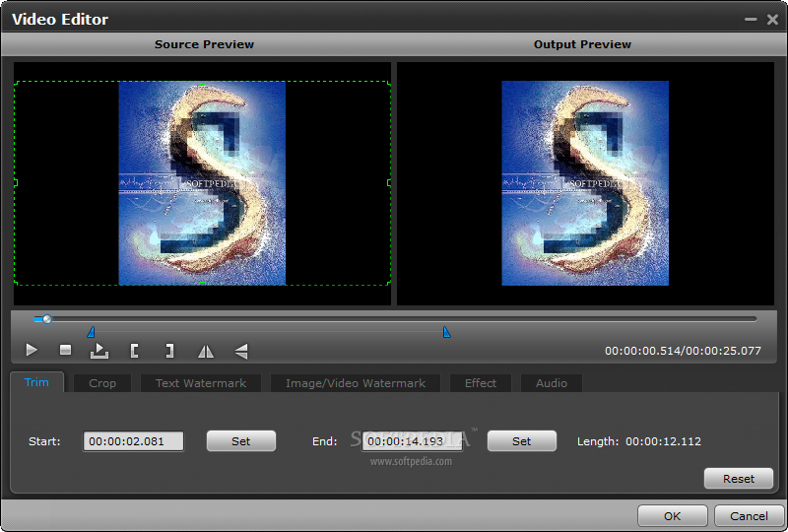
Task: Mark trim start with left bracket icon
Action: [x=134, y=351]
